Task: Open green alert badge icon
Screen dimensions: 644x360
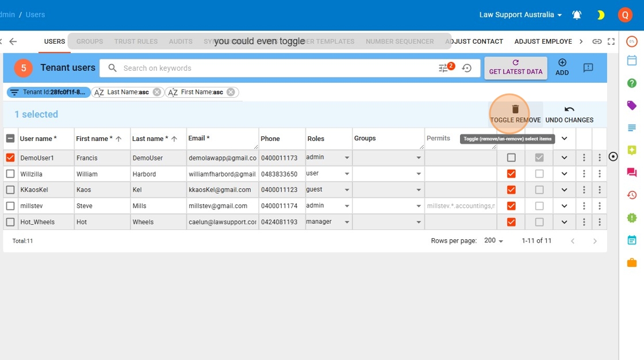Action: click(632, 217)
